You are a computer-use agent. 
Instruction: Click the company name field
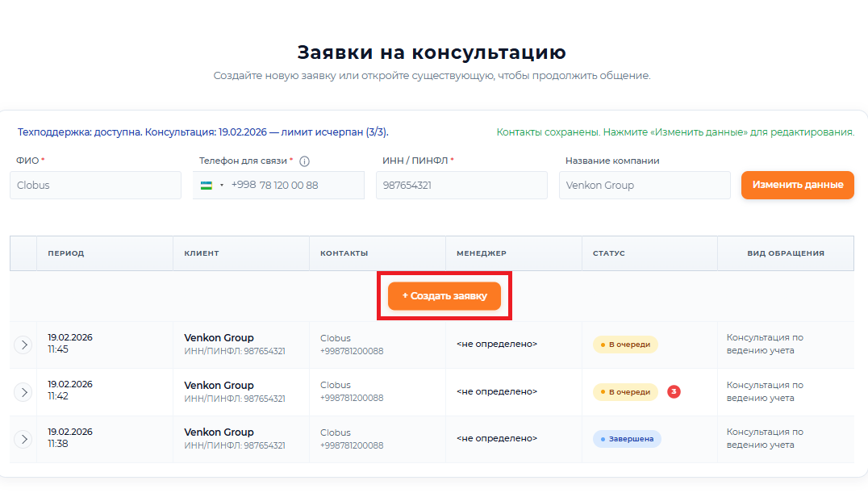pos(644,186)
